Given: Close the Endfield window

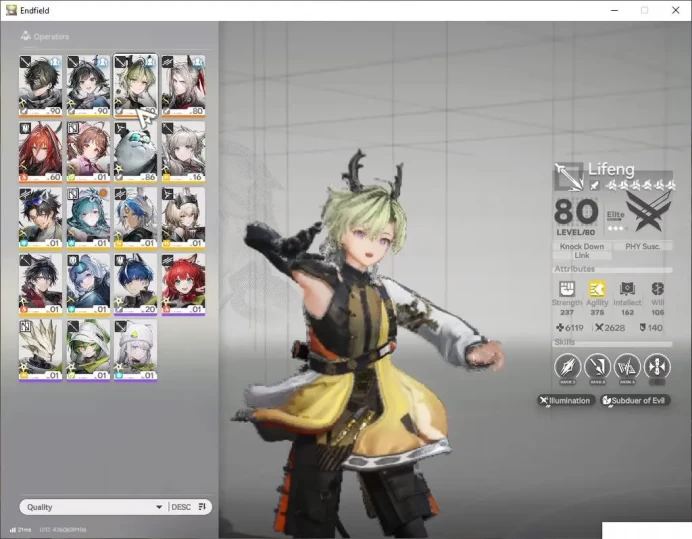Looking at the screenshot, I should pos(675,10).
